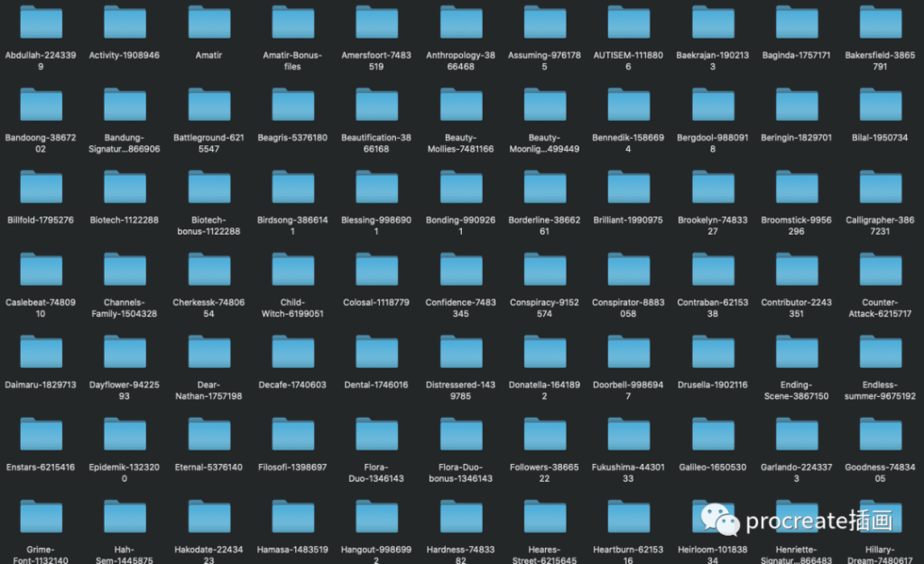Viewport: 924px width, 564px height.
Task: Click the Bilal-1950734 folder
Action: pos(880,105)
